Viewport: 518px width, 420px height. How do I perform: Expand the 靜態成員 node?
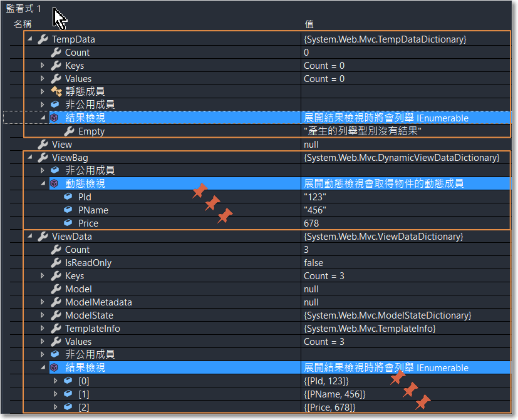pos(43,91)
